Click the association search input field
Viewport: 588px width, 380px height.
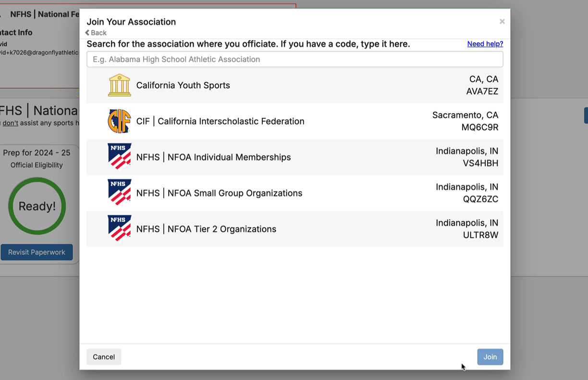click(x=294, y=59)
